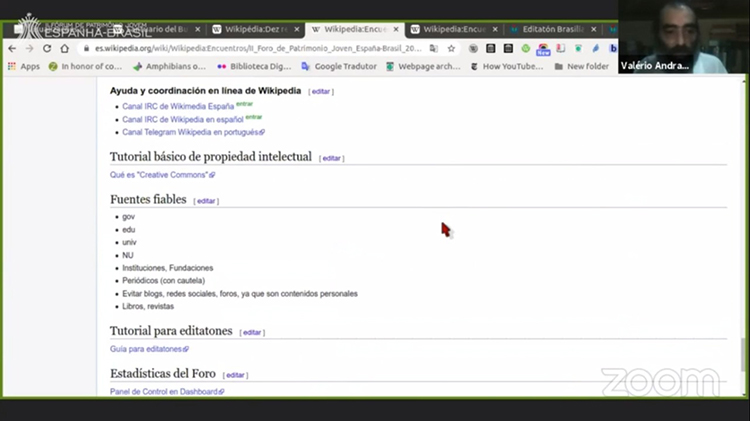Viewport: 750px width, 421px height.
Task: Reload the page with the refresh icon
Action: point(47,48)
